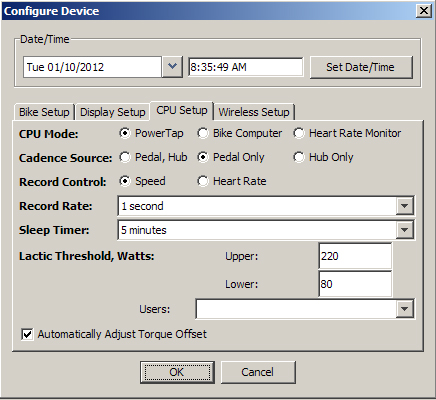Open the Display Setup tab
Image resolution: width=436 pixels, height=400 pixels.
click(113, 112)
